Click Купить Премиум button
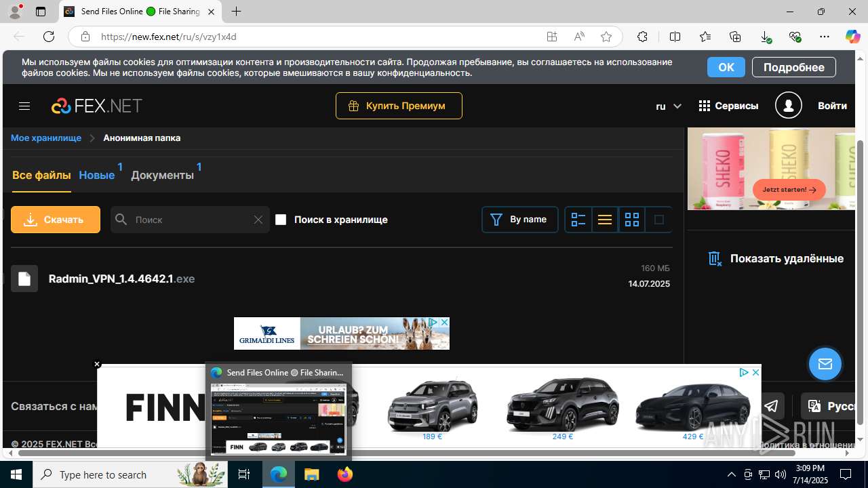868x488 pixels. (399, 106)
